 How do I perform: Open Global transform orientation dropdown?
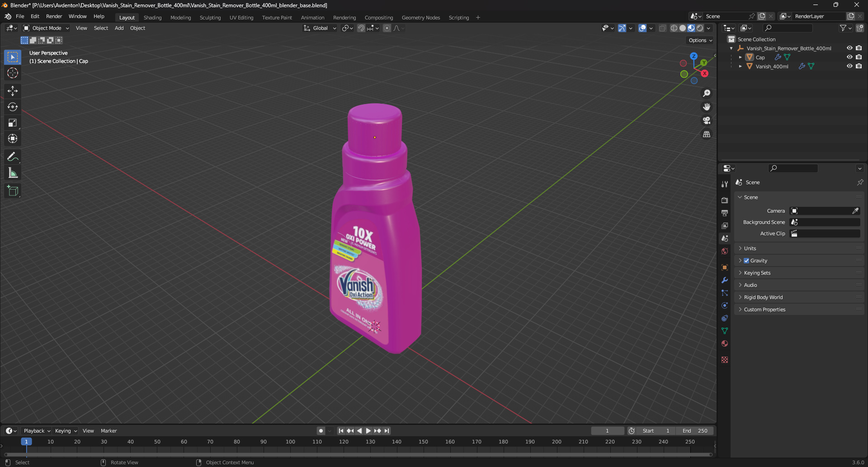click(320, 28)
